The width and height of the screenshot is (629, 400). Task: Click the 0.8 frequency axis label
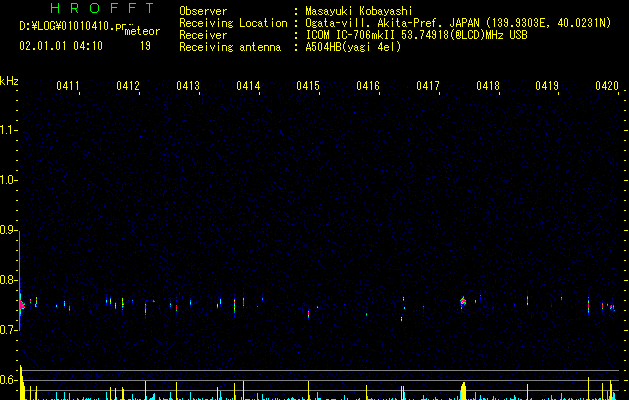pyautogui.click(x=7, y=280)
